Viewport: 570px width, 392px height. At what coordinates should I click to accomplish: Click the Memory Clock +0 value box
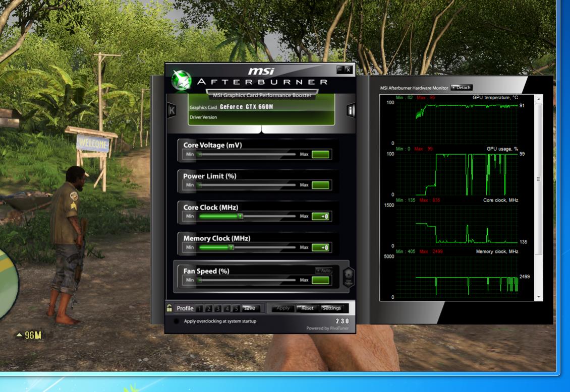[320, 247]
